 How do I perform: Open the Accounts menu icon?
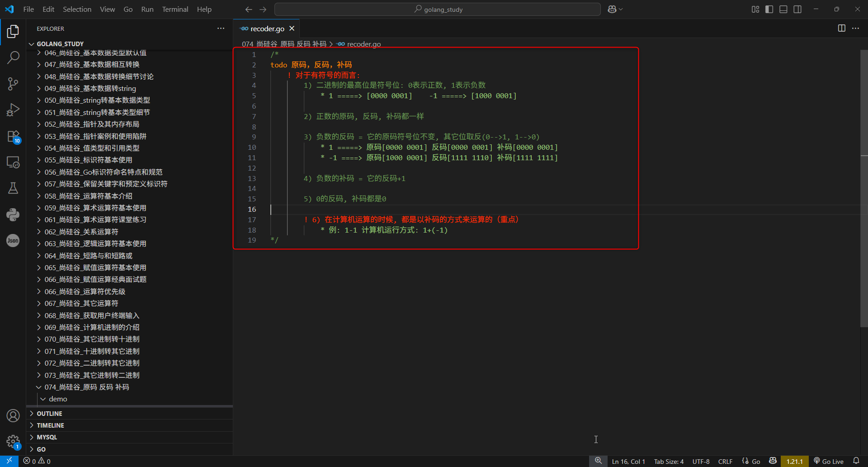(13, 415)
